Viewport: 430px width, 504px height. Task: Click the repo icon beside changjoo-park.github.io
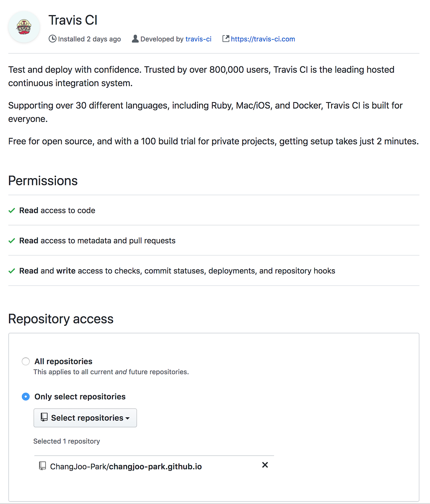pos(43,466)
